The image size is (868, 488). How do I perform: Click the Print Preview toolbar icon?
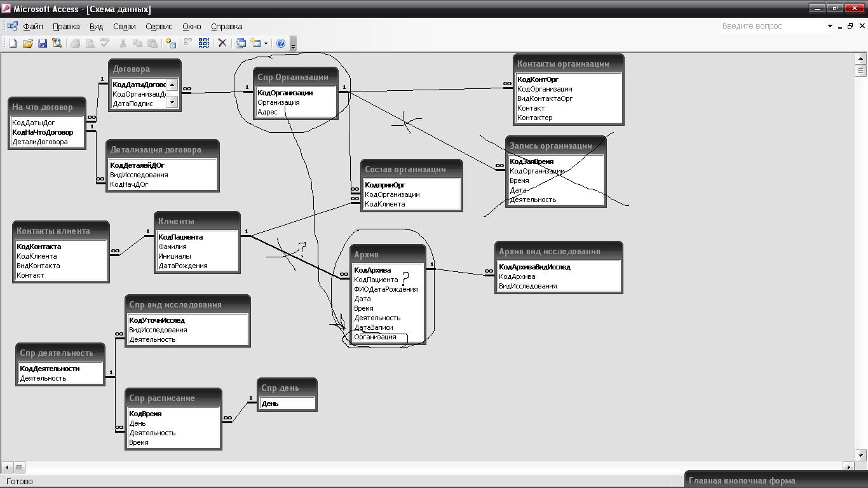(x=90, y=43)
